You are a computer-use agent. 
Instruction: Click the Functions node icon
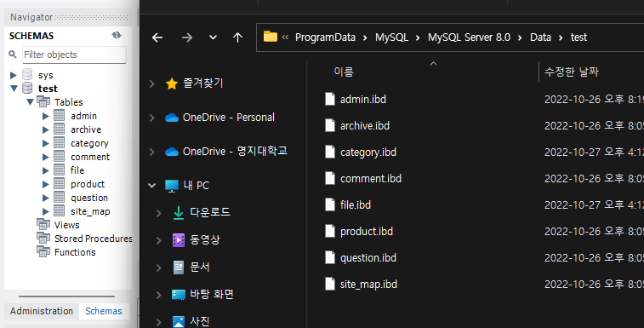43,251
